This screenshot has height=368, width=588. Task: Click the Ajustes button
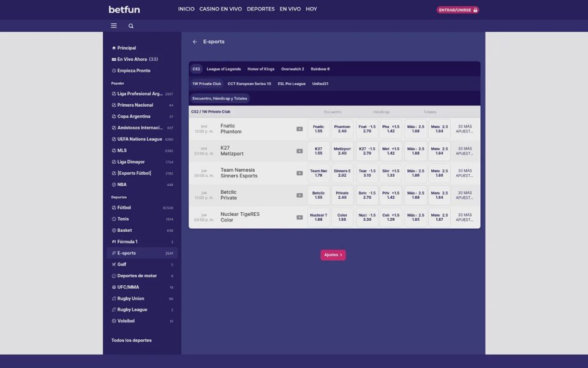[333, 255]
